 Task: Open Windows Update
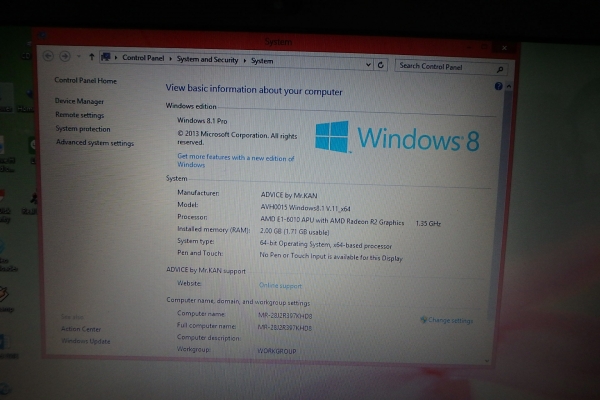pyautogui.click(x=86, y=341)
